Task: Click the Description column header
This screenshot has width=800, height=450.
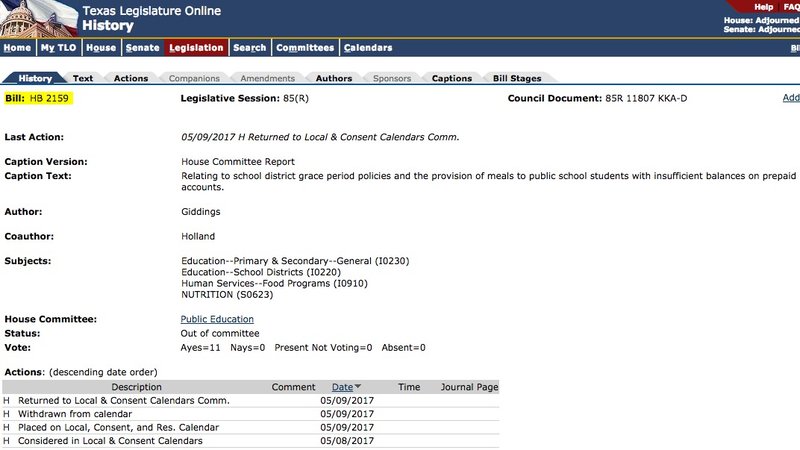Action: pos(136,387)
